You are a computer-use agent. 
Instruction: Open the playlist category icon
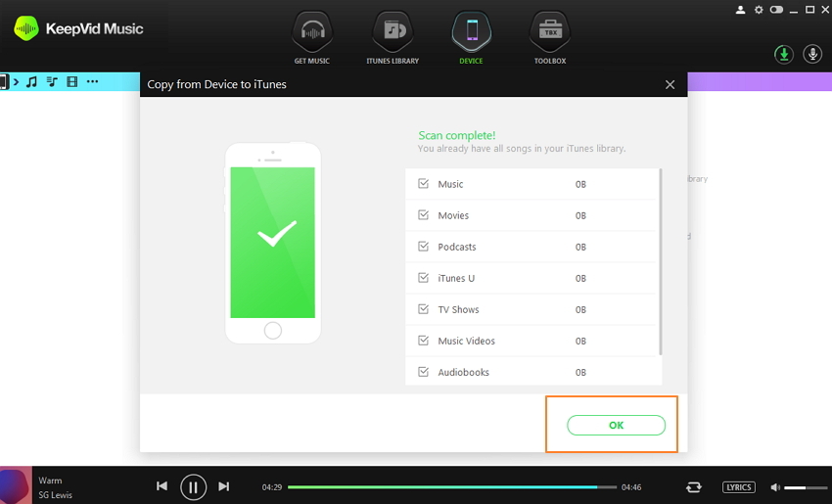coord(52,82)
